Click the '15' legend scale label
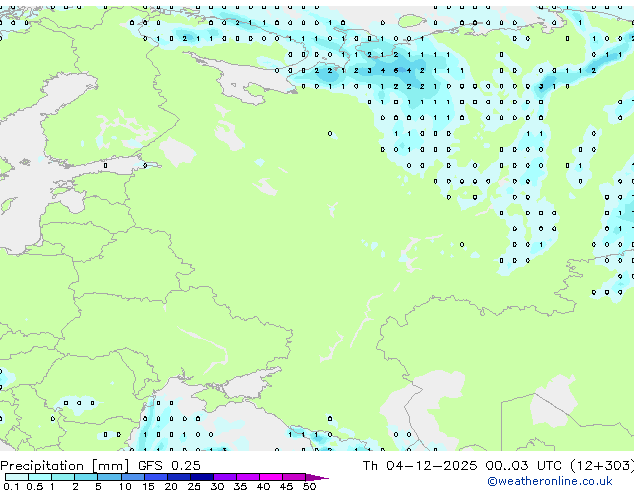The width and height of the screenshot is (634, 490). [148, 486]
